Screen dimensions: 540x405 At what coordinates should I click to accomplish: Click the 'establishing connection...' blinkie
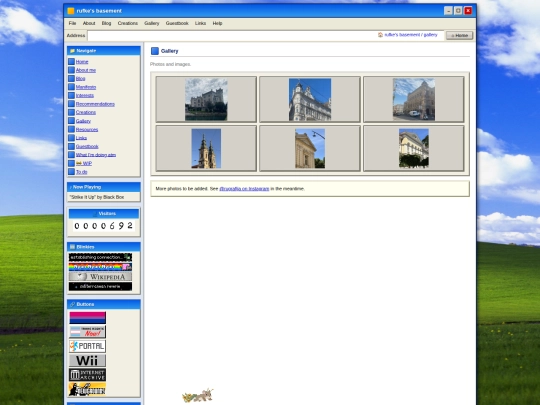click(100, 257)
